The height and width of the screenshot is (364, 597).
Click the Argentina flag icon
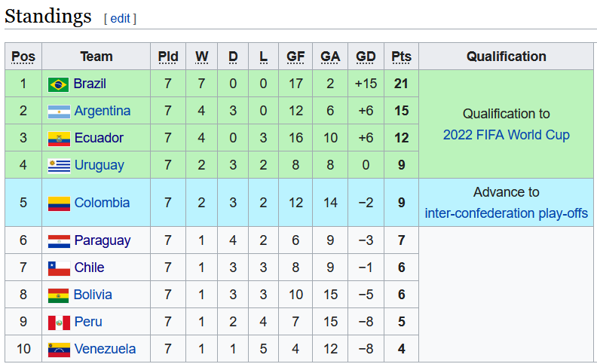point(59,112)
